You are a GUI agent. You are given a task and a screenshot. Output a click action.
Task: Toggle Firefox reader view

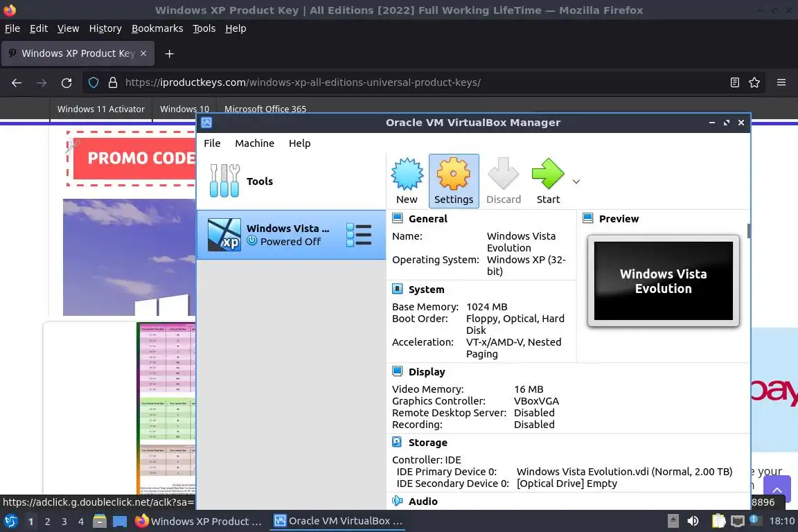(734, 82)
